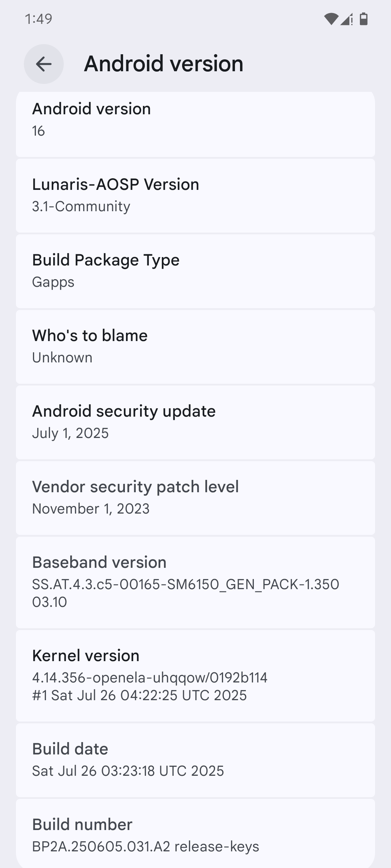The height and width of the screenshot is (868, 391).
Task: Tap the 4.14.356-openela kernel string
Action: tap(150, 678)
